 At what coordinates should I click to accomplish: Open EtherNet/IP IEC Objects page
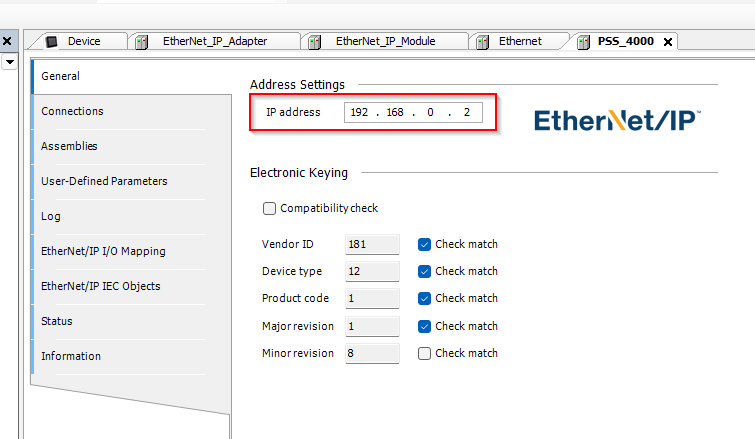click(x=131, y=286)
